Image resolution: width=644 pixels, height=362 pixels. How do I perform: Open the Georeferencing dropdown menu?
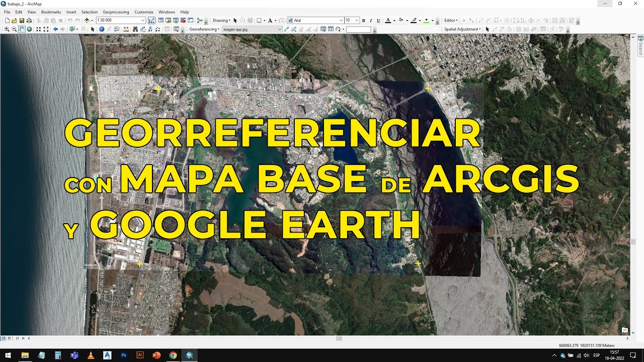[204, 29]
